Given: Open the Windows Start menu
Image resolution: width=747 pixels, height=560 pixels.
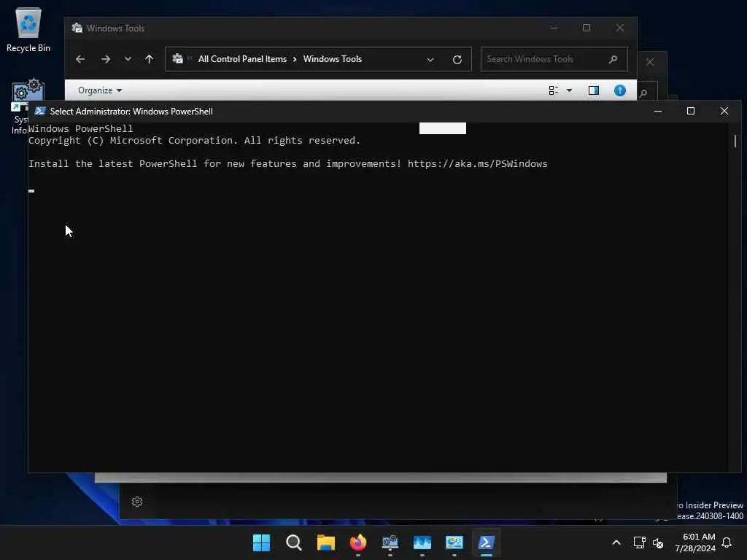Looking at the screenshot, I should [261, 542].
